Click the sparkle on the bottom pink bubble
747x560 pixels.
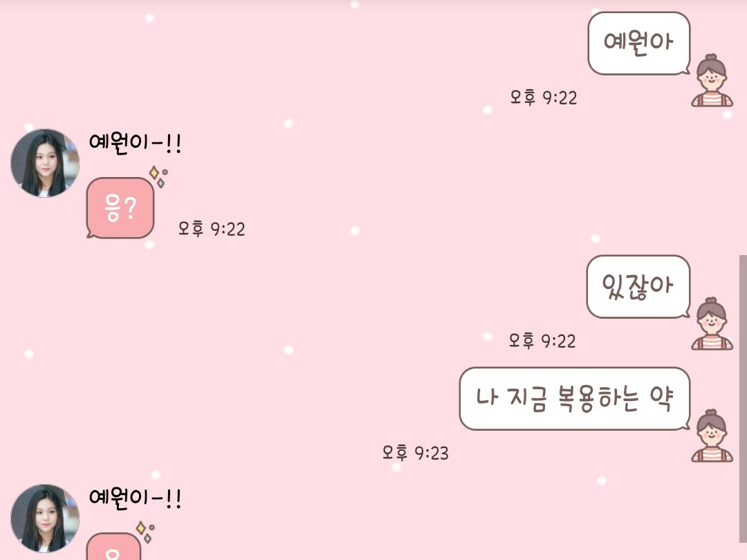(x=145, y=532)
